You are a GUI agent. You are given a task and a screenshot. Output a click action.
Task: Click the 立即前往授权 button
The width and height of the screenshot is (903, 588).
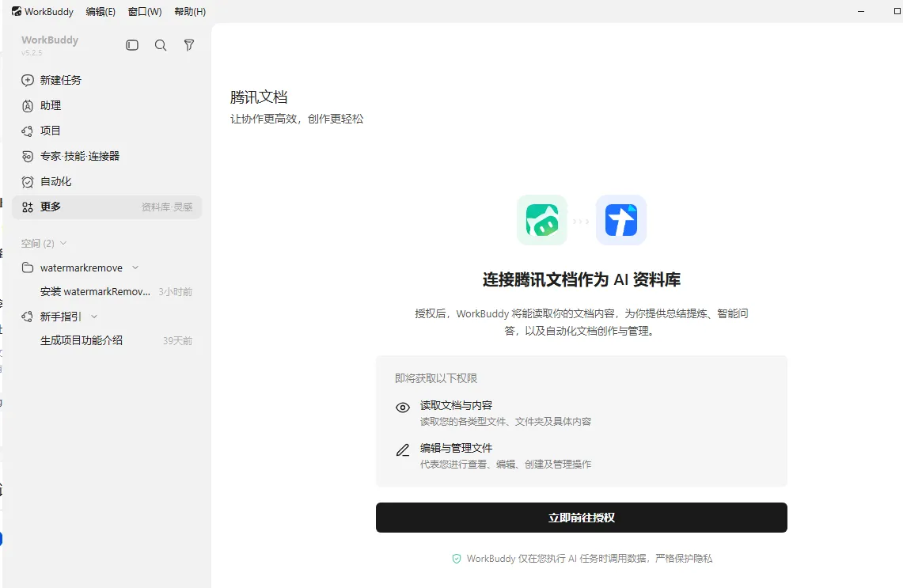[581, 517]
